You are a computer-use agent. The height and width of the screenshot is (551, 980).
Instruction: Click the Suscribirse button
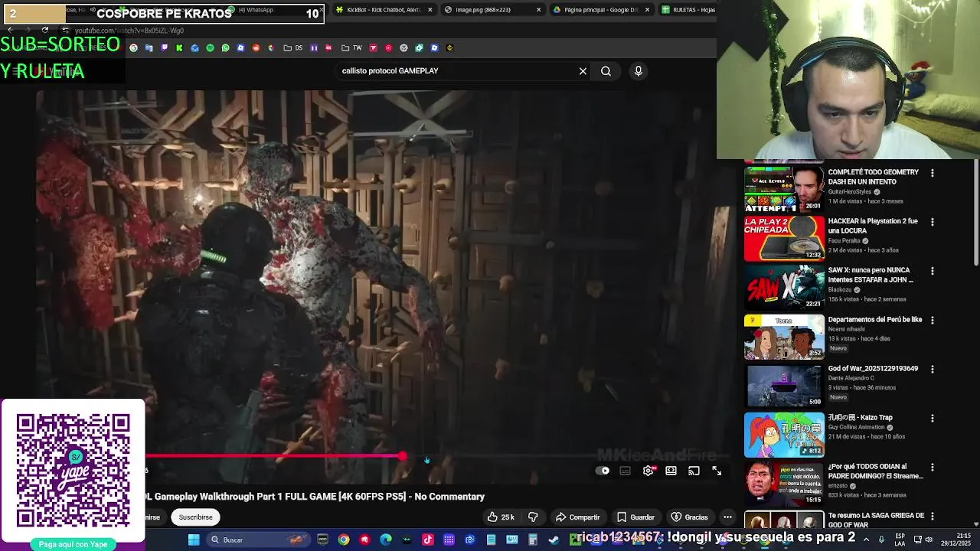click(195, 517)
